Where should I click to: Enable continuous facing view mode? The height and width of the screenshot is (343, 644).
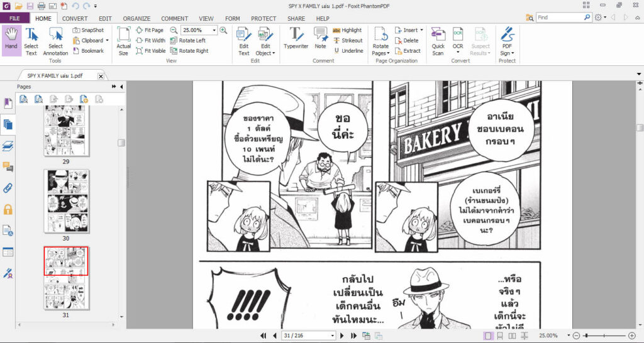click(525, 335)
